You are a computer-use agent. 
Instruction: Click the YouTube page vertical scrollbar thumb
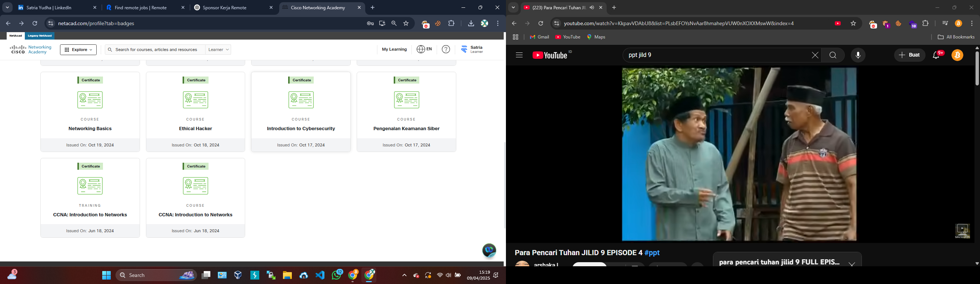point(977,68)
